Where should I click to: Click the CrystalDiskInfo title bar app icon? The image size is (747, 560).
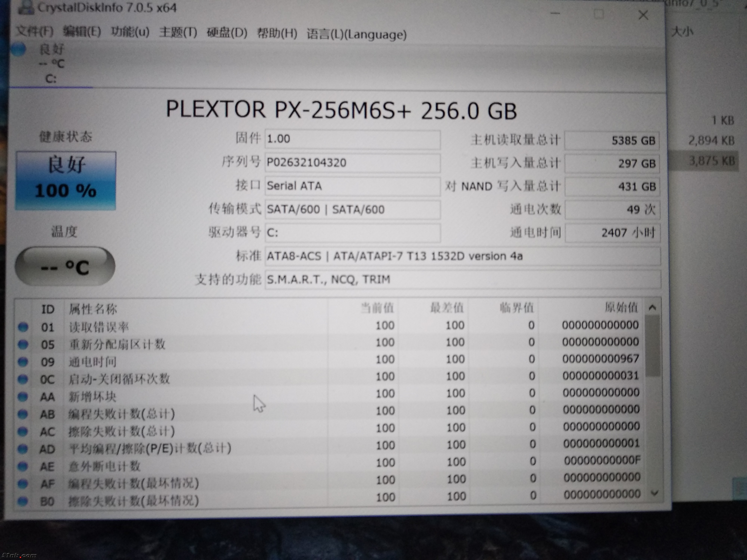(26, 7)
